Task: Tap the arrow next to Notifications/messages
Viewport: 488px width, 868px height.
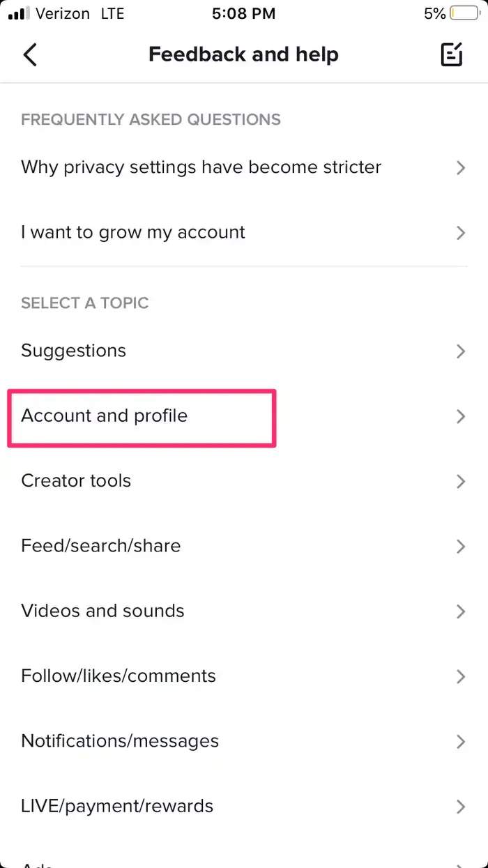Action: (x=460, y=742)
